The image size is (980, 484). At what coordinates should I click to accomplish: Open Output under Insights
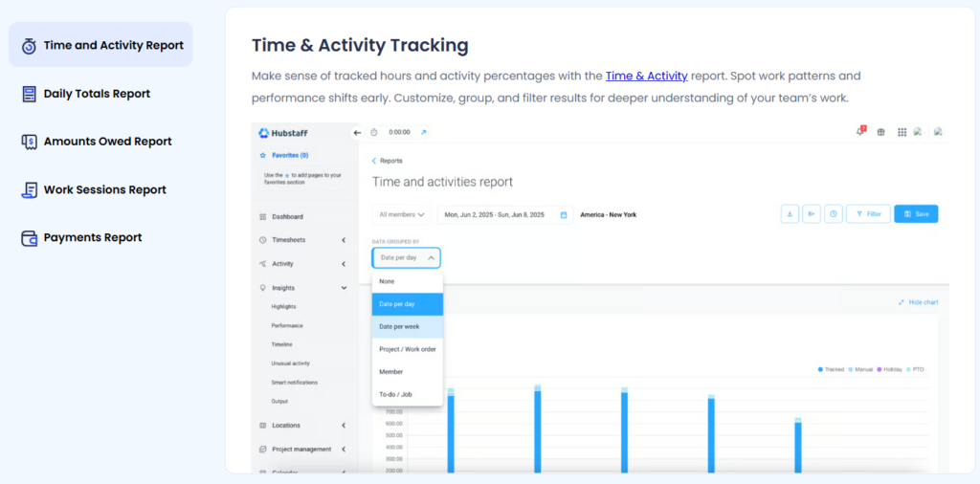pyautogui.click(x=279, y=401)
